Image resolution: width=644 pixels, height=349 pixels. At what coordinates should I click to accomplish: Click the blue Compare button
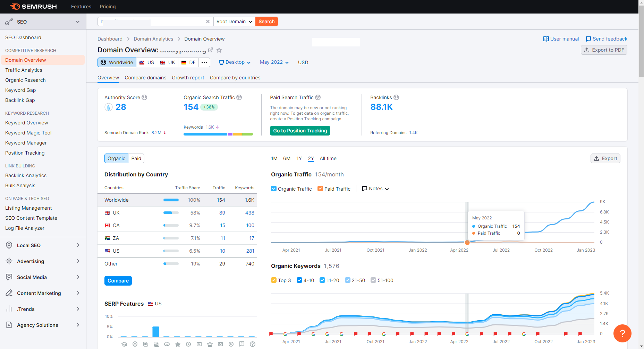point(118,281)
